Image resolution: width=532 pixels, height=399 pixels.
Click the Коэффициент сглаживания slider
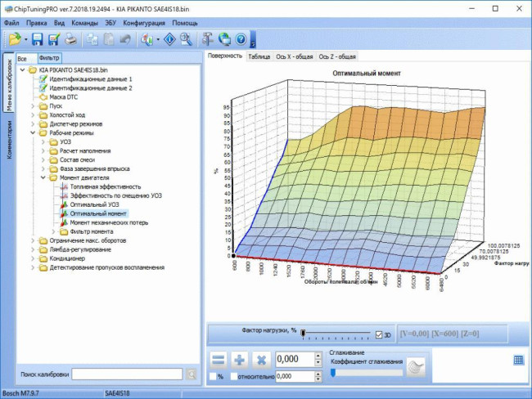(367, 373)
